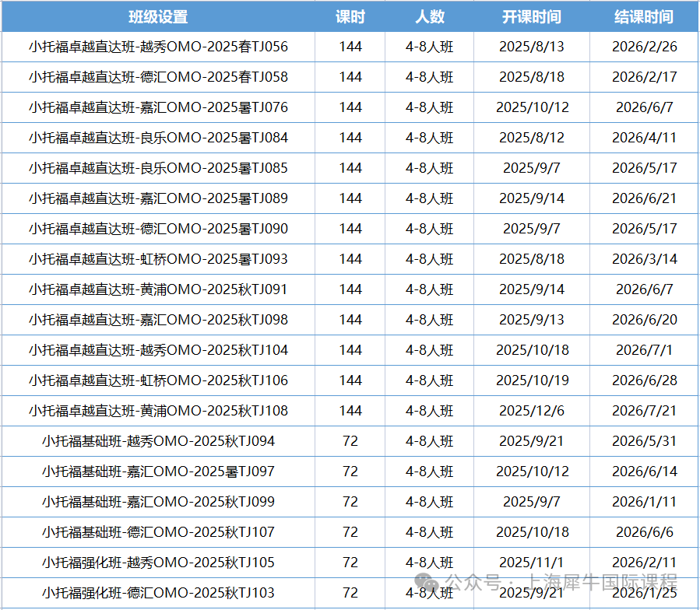
Task: Click end date 2026/3/14
Action: click(x=644, y=259)
